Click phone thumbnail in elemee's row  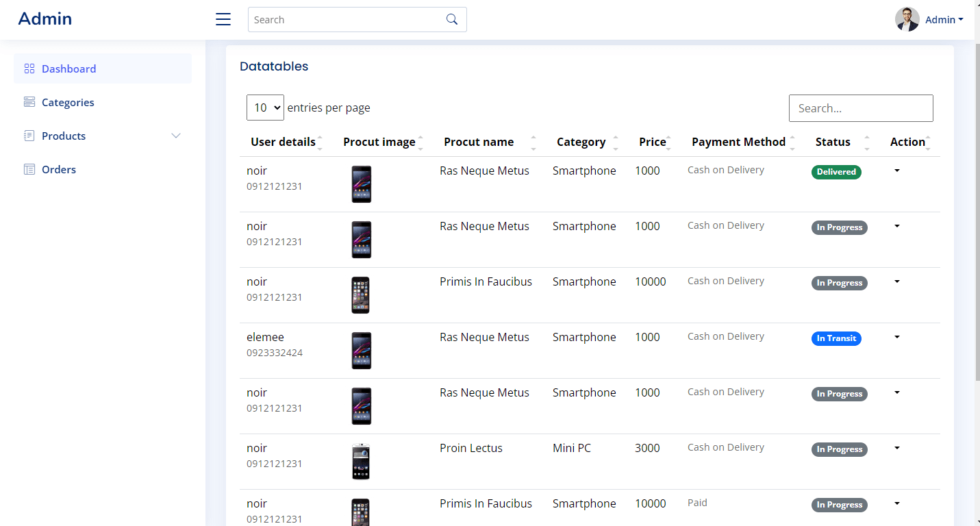[x=362, y=351]
